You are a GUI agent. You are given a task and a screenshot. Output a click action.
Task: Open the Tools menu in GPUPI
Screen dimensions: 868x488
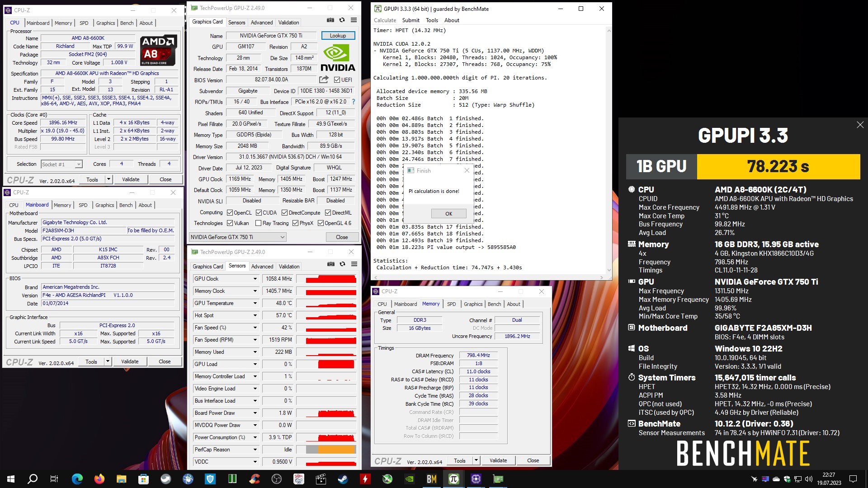point(432,20)
